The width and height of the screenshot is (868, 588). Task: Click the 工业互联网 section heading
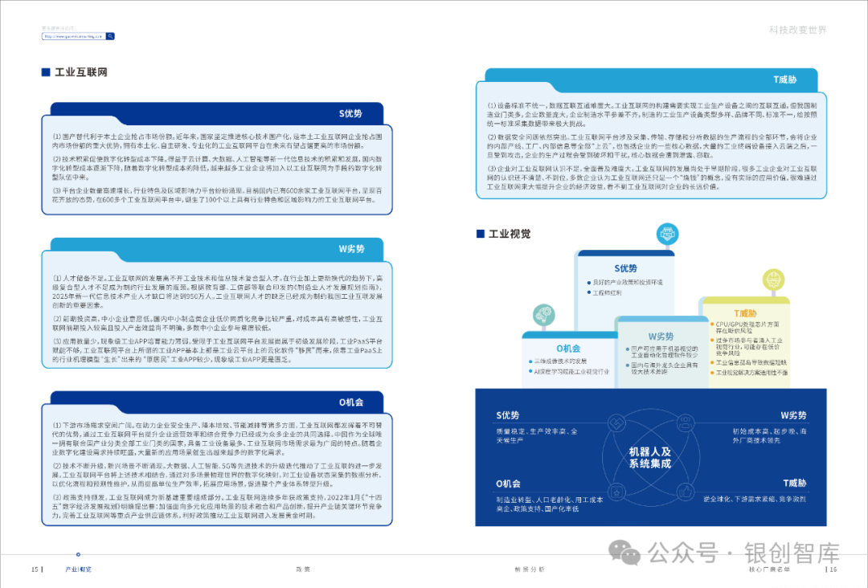(81, 72)
